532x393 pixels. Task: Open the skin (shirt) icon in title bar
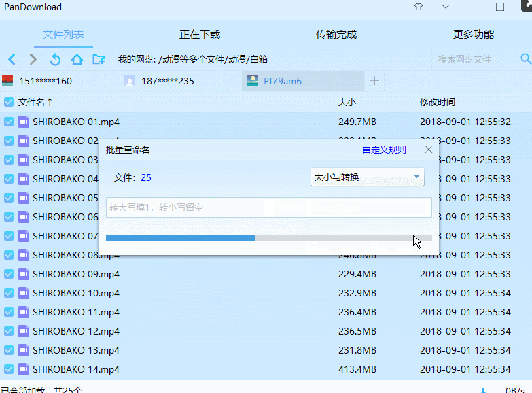point(419,7)
